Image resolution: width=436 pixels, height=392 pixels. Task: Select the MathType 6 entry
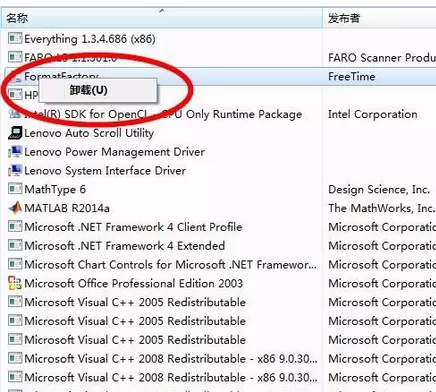click(x=55, y=190)
